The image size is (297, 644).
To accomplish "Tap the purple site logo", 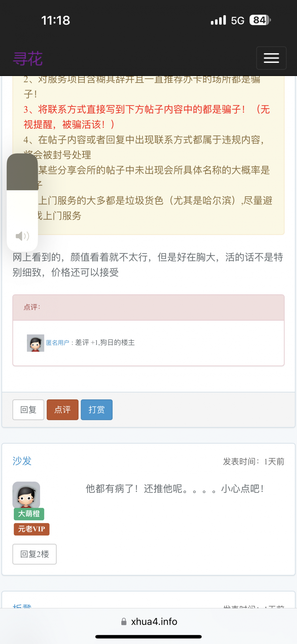I will click(28, 59).
